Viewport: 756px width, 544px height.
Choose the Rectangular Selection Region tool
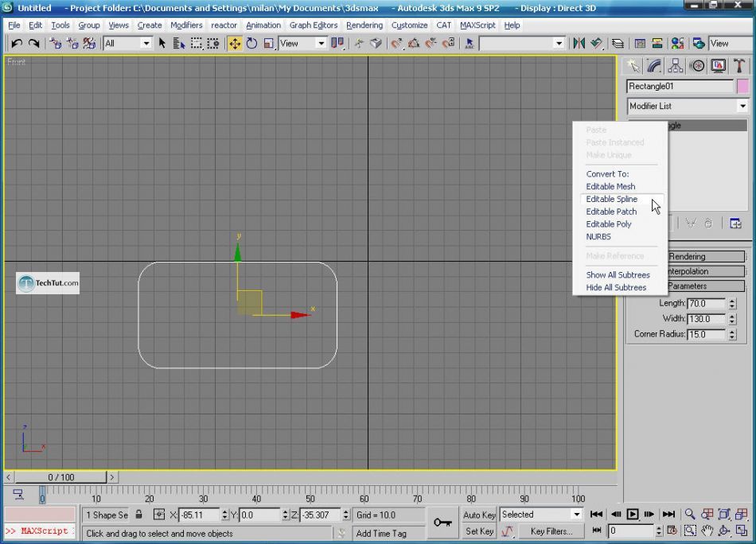tap(197, 44)
